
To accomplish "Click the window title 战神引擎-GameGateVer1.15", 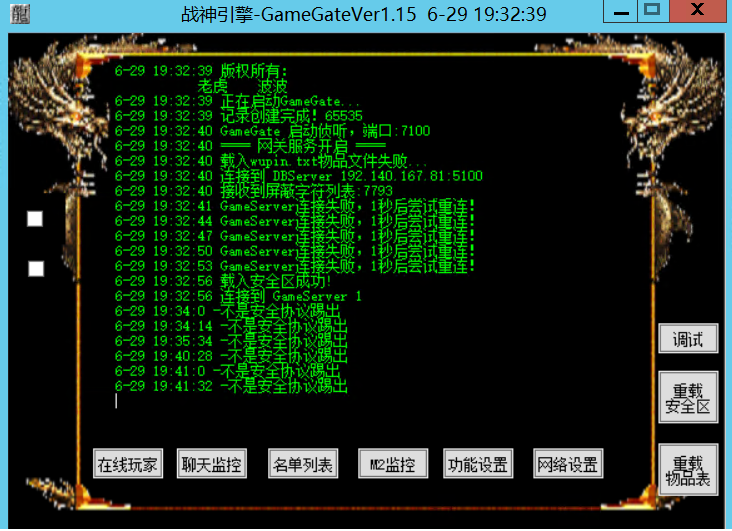I will (x=299, y=14).
